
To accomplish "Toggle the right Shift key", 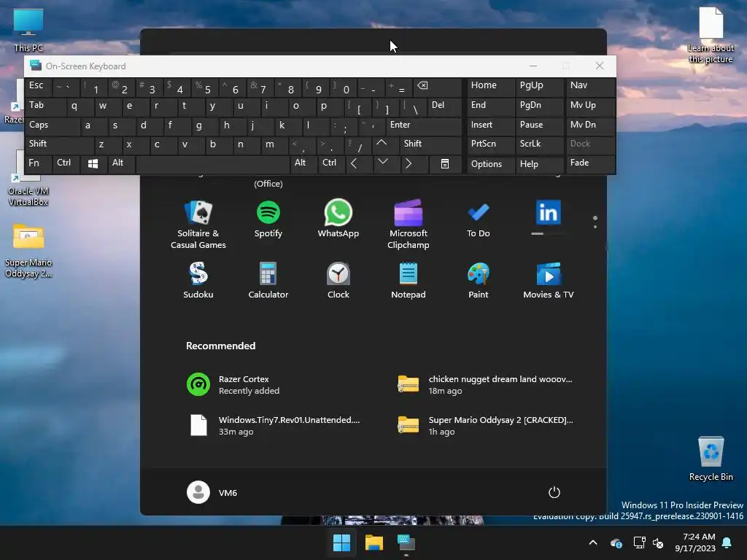I will [x=430, y=145].
